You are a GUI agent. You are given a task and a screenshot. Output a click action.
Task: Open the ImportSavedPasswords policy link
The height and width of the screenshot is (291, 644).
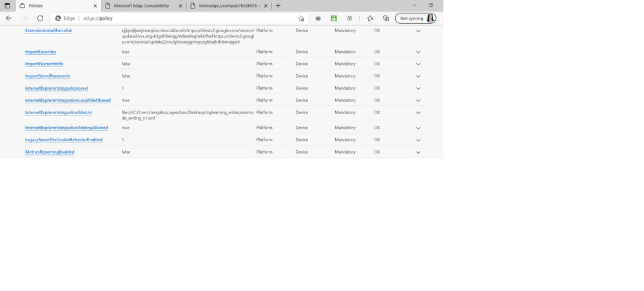click(48, 76)
